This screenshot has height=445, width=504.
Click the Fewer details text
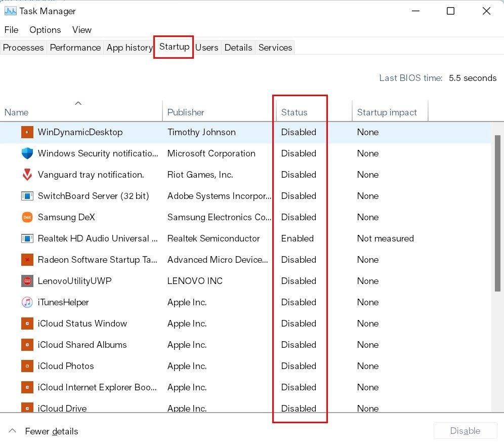[52, 431]
